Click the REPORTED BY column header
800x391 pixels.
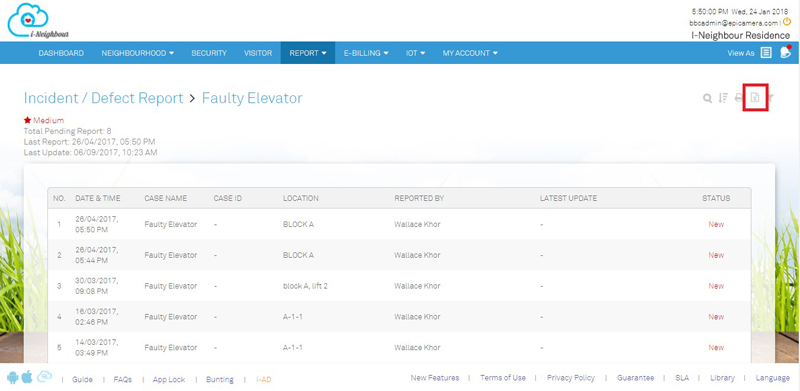pos(419,198)
